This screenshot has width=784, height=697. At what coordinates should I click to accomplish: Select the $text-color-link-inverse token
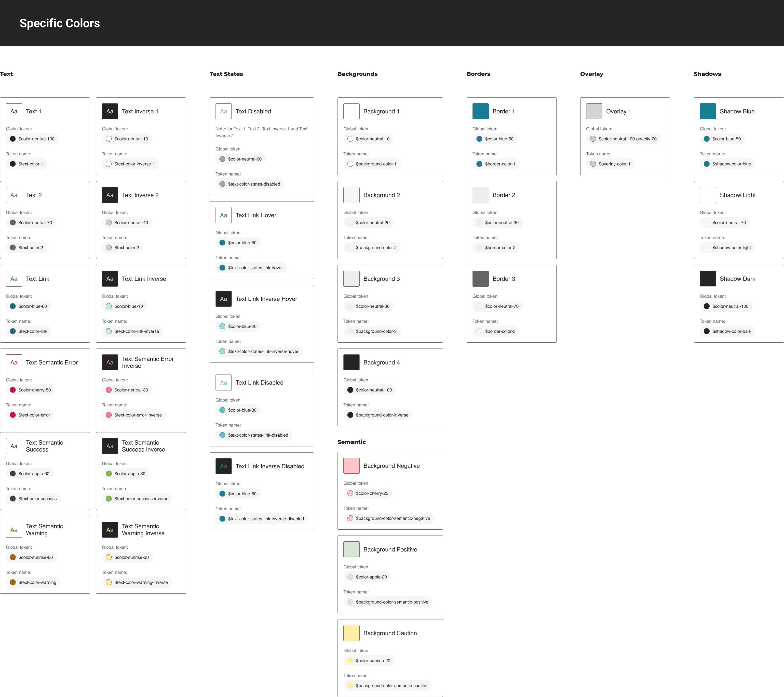132,331
